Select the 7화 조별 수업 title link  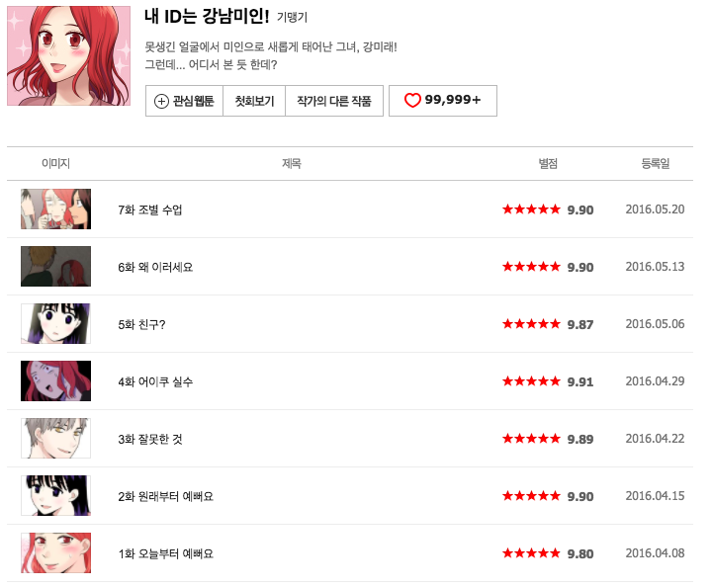(150, 210)
